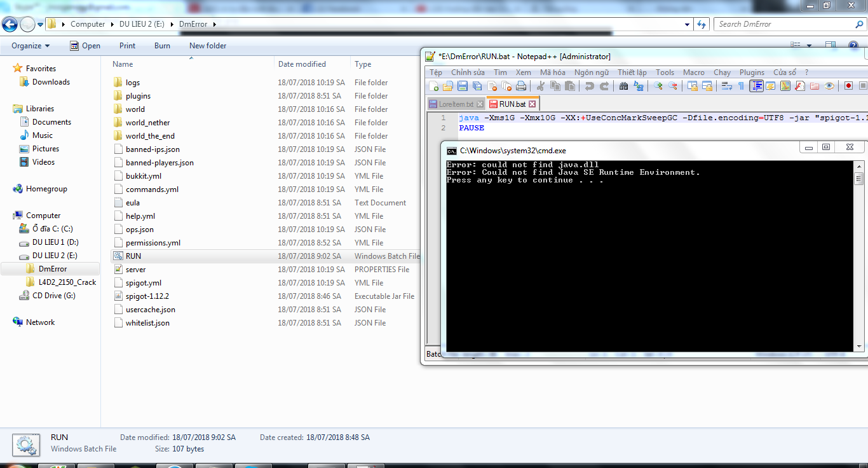Click the Paste icon in Notepad++ toolbar

[x=570, y=86]
